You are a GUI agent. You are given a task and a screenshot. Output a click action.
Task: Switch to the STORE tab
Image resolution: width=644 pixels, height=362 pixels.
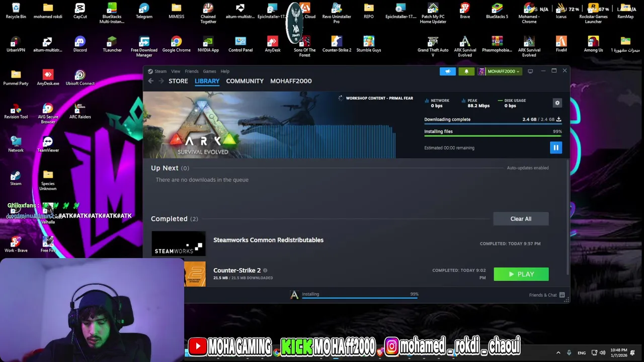[x=178, y=81]
